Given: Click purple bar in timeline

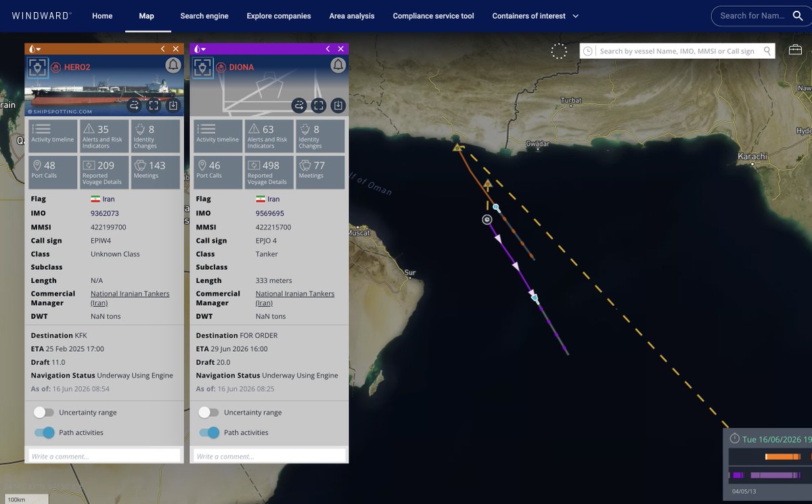Looking at the screenshot, I should click(775, 476).
